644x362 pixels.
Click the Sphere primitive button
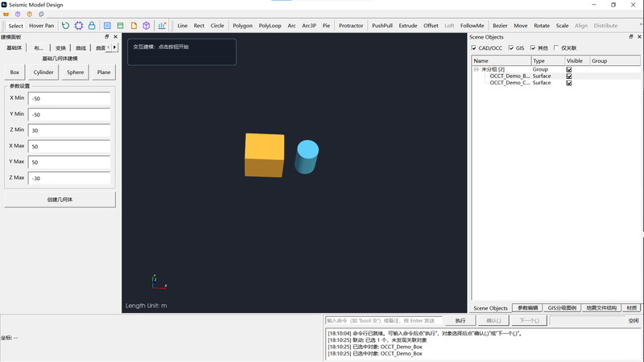point(75,72)
